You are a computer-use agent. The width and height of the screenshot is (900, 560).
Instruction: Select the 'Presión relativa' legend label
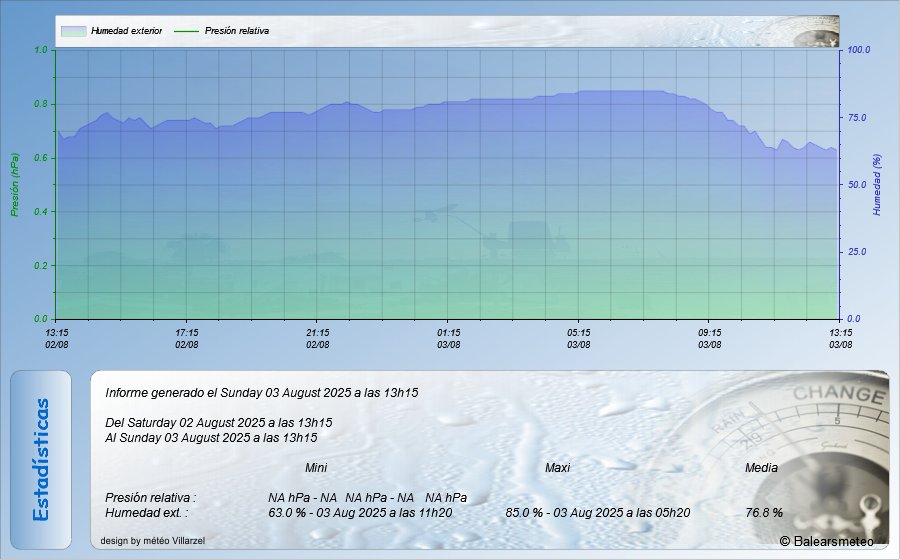236,31
